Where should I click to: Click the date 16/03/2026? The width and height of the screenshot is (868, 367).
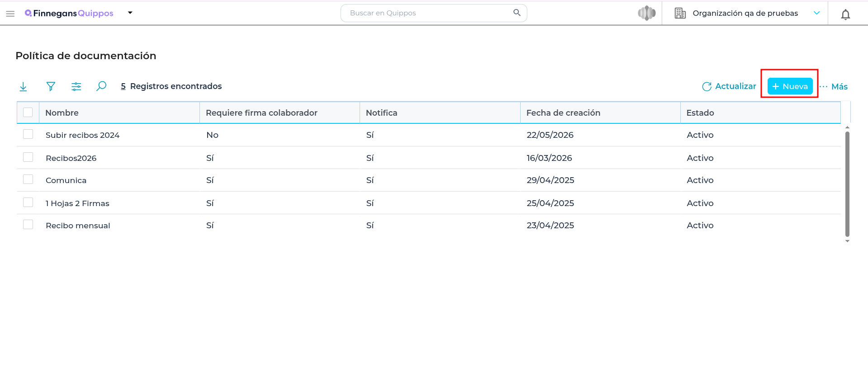point(549,158)
